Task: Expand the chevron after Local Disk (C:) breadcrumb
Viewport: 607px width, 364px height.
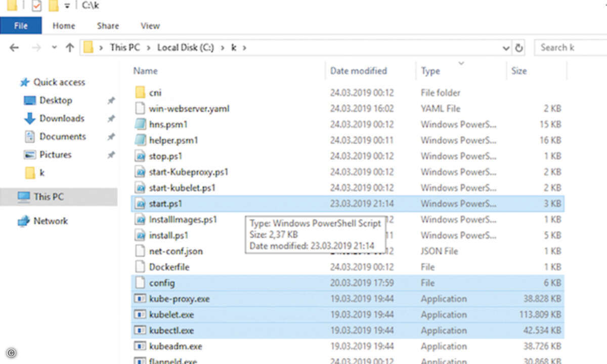Action: click(x=223, y=48)
